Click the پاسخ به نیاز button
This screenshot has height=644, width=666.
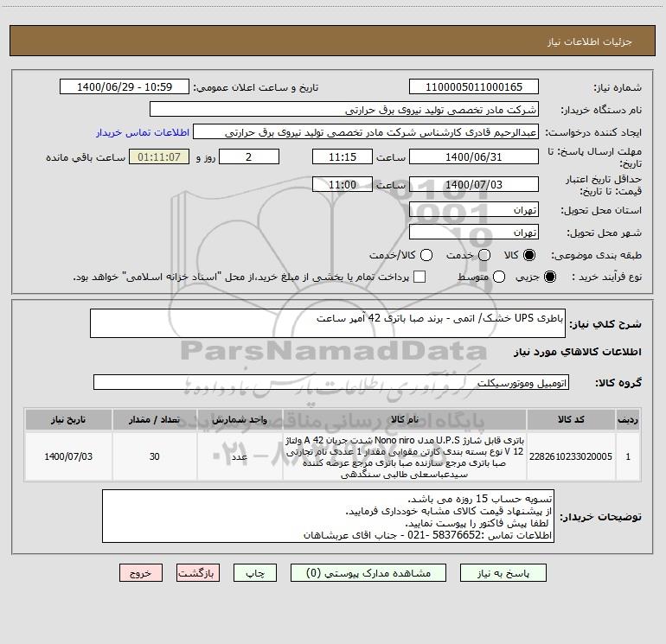coord(503,573)
